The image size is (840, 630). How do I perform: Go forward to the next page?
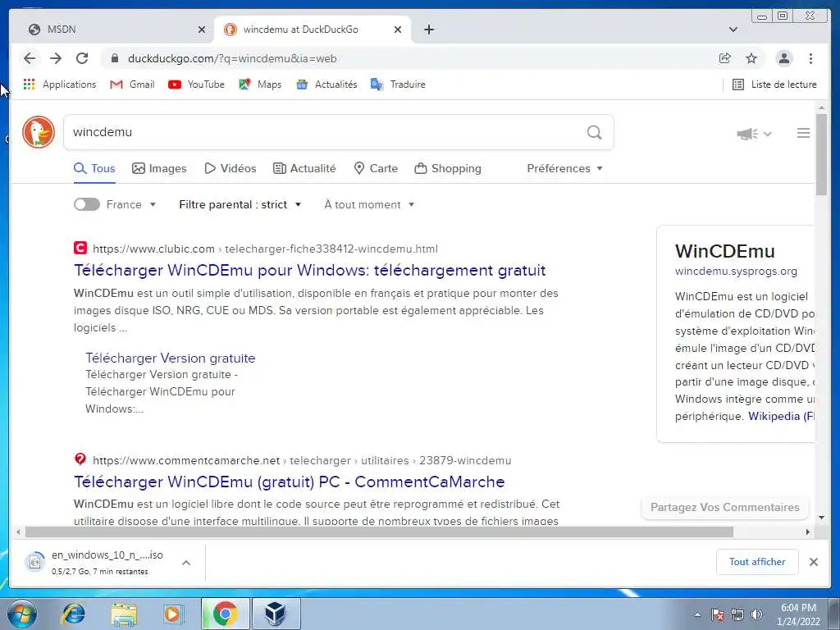56,58
